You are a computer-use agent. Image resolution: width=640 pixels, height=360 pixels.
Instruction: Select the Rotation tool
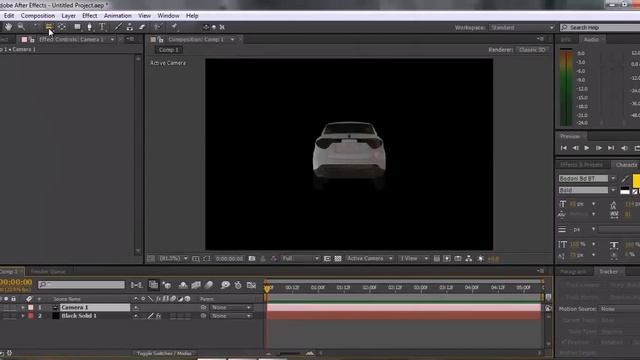36,27
